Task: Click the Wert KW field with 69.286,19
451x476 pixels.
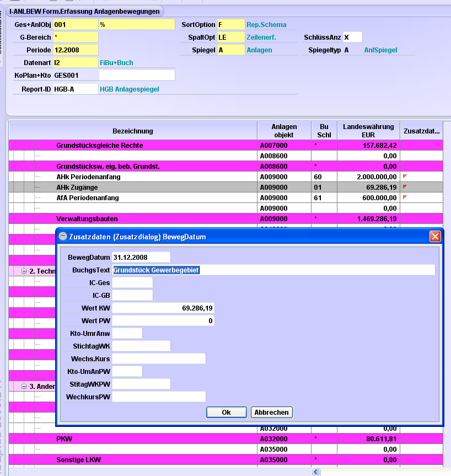Action: 163,308
